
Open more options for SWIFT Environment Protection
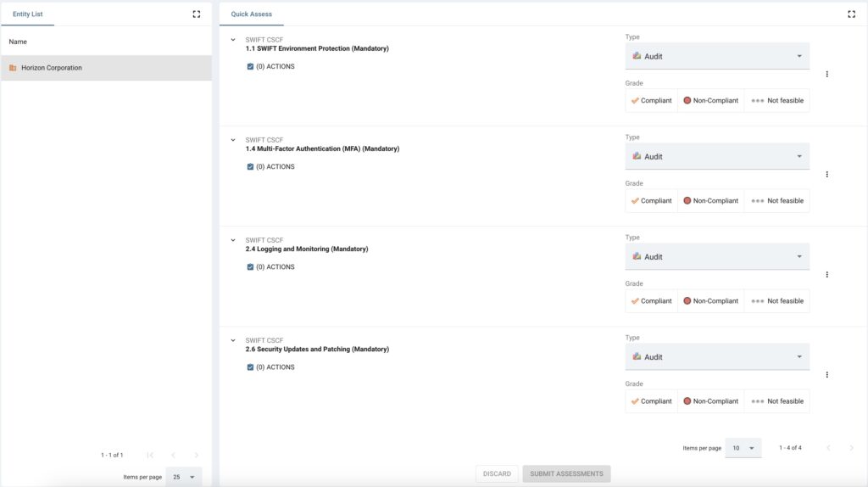pos(827,75)
